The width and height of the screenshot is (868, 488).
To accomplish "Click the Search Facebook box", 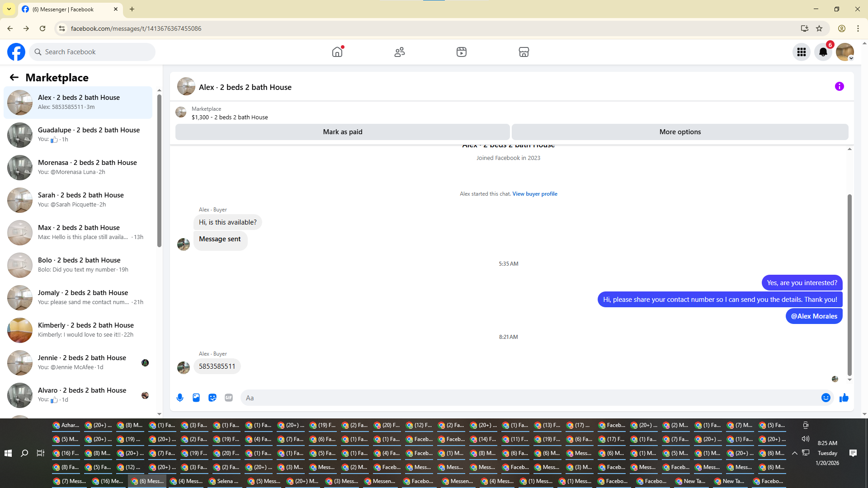I will tap(92, 52).
